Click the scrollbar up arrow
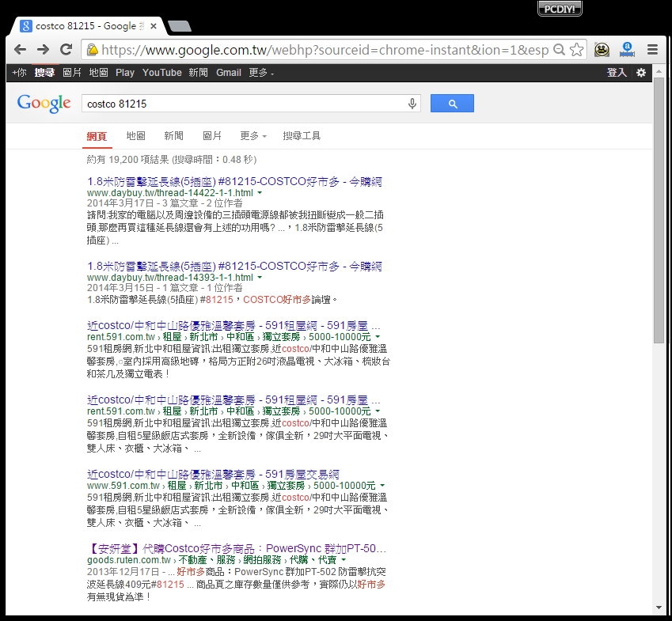 point(659,71)
